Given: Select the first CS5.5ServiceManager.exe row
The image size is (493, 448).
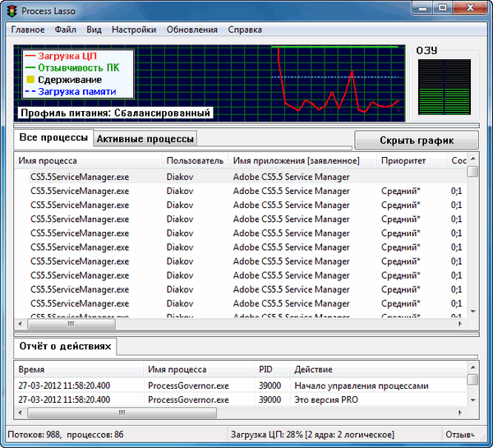Looking at the screenshot, I should pyautogui.click(x=80, y=177).
